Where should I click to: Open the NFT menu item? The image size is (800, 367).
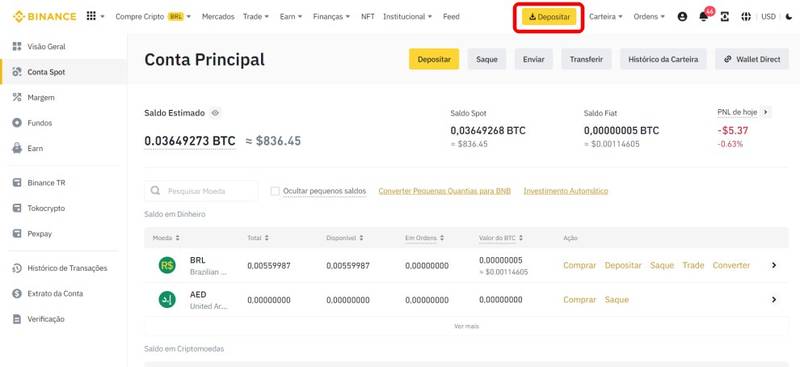click(x=367, y=17)
